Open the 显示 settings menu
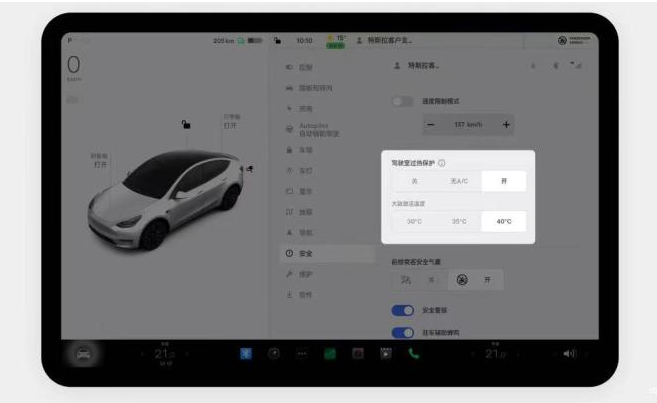The image size is (657, 403). (305, 190)
